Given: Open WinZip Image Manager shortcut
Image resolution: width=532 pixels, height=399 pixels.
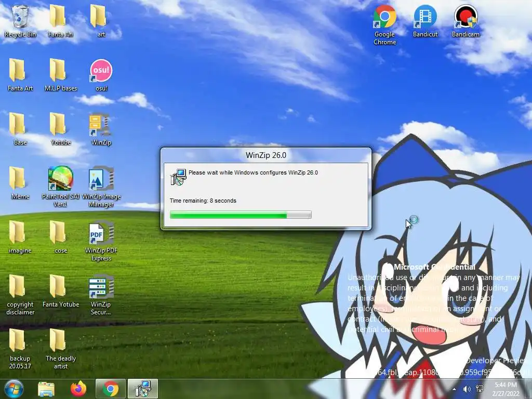Looking at the screenshot, I should tap(101, 187).
